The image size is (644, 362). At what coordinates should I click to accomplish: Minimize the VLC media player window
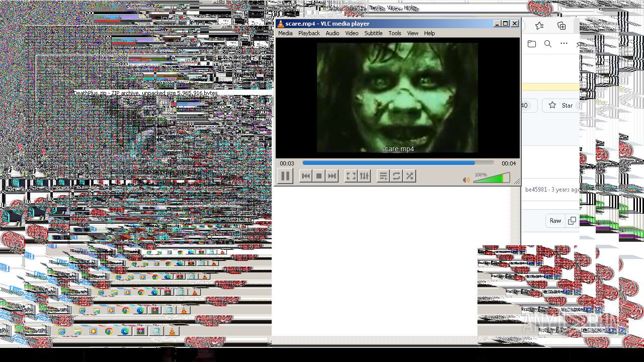497,24
